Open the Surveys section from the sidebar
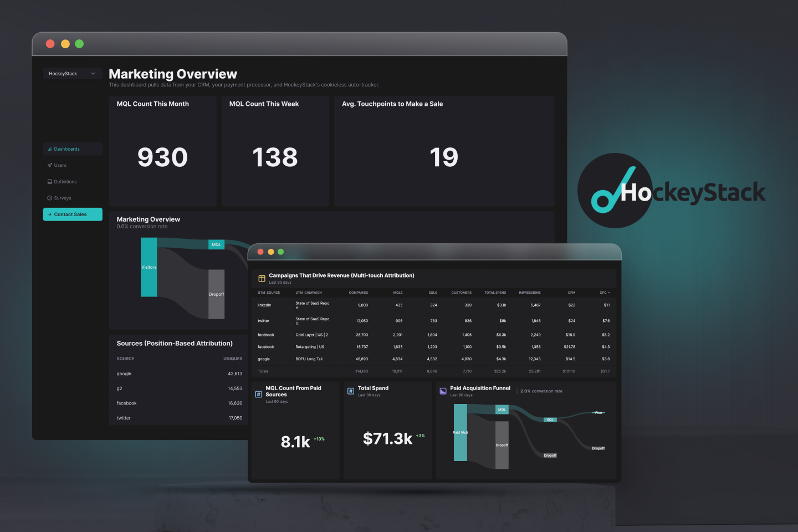 [62, 198]
